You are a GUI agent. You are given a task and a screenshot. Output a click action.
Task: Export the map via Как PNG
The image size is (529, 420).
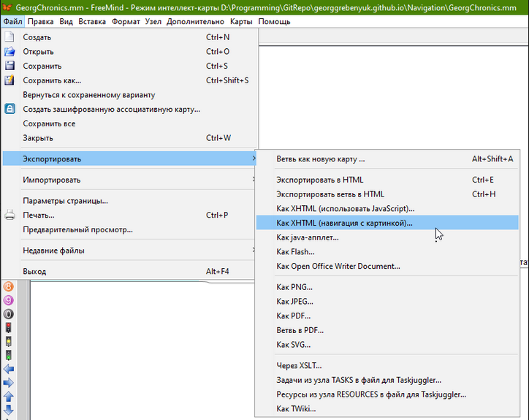click(x=294, y=287)
